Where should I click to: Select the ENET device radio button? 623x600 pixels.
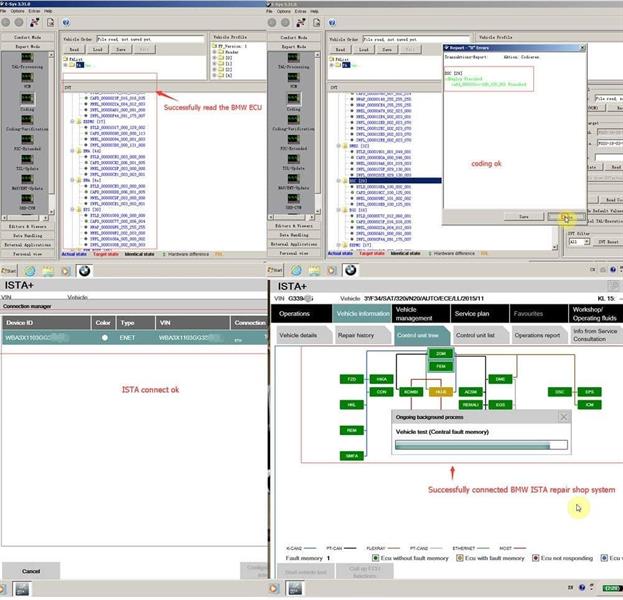click(x=103, y=338)
